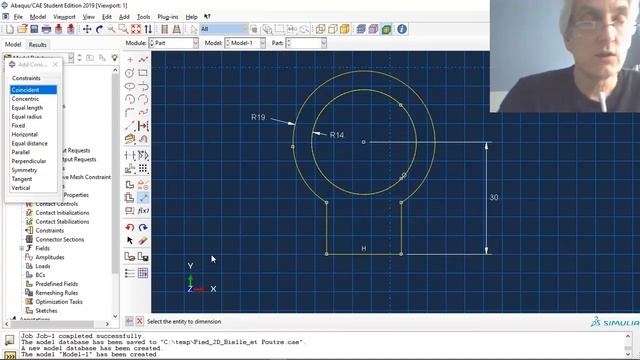Image resolution: width=640 pixels, height=360 pixels.
Task: Select the arrow Select Entities tool
Action: click(x=130, y=240)
